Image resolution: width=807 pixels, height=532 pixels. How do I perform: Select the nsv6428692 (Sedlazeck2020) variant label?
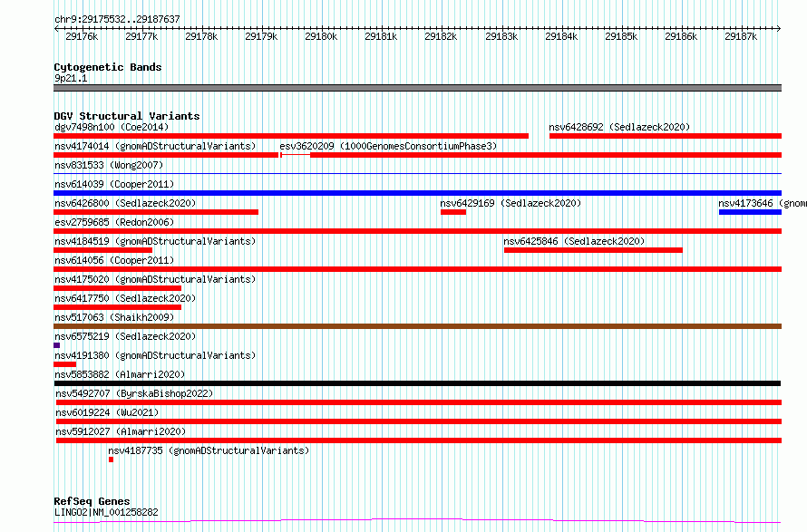(619, 127)
